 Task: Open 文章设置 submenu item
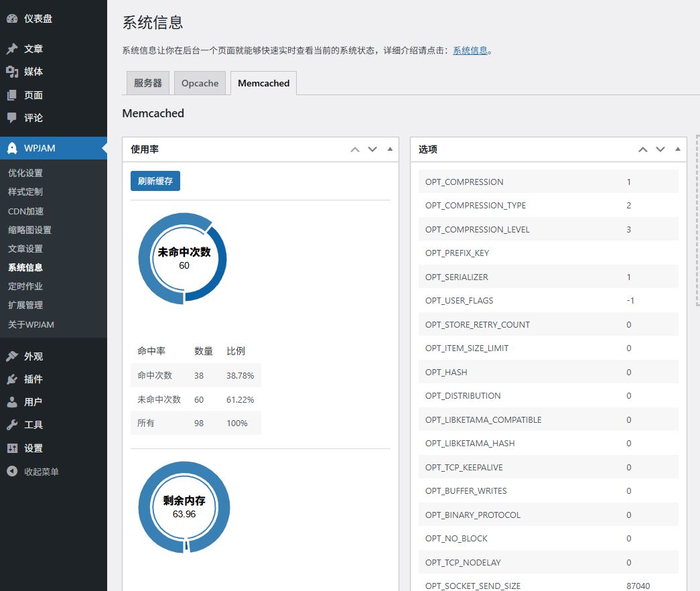coord(25,249)
